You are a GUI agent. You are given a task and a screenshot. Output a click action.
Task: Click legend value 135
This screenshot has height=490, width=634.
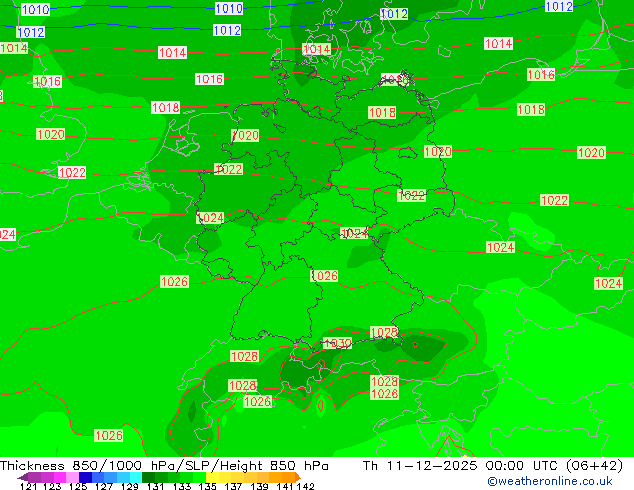click(x=207, y=486)
